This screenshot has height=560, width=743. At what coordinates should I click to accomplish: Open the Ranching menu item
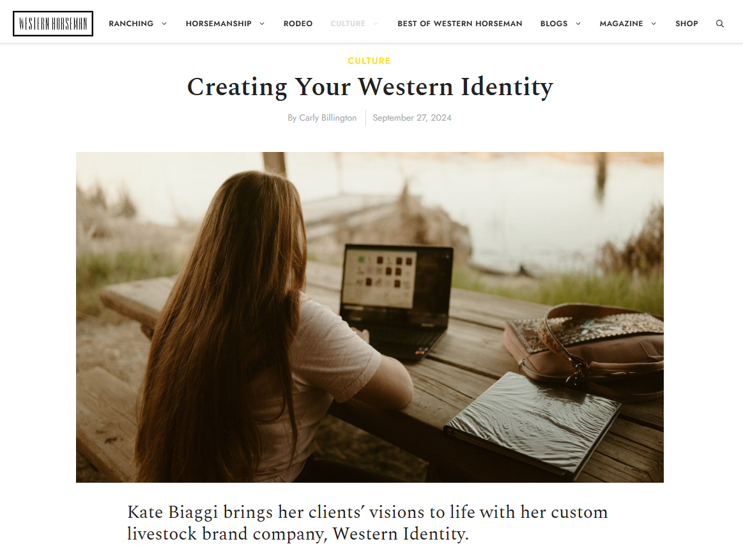tap(131, 24)
